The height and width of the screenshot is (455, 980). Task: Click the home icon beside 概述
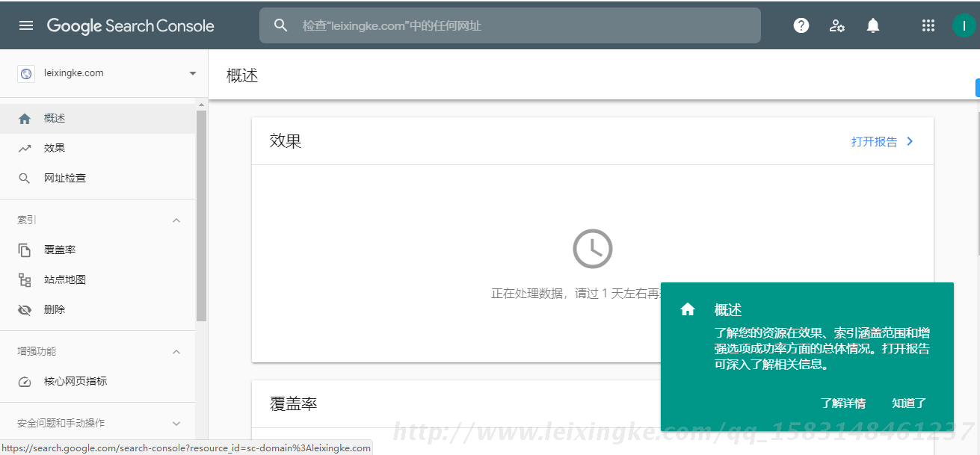[25, 119]
